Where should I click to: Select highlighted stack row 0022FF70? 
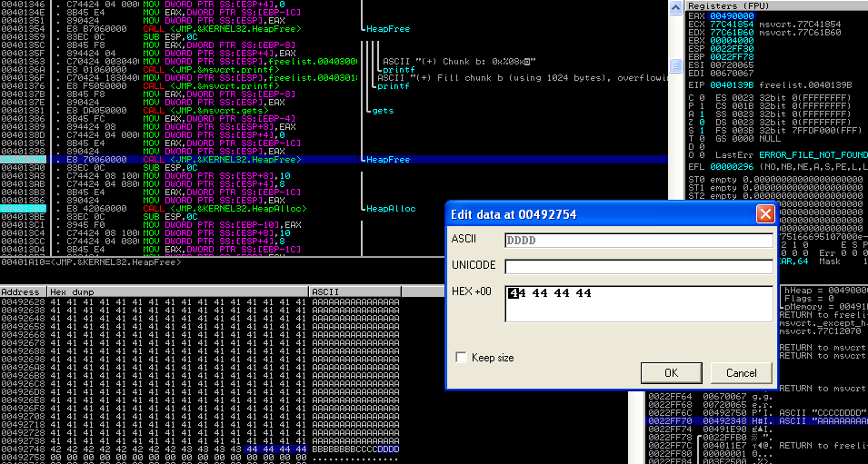click(x=756, y=420)
